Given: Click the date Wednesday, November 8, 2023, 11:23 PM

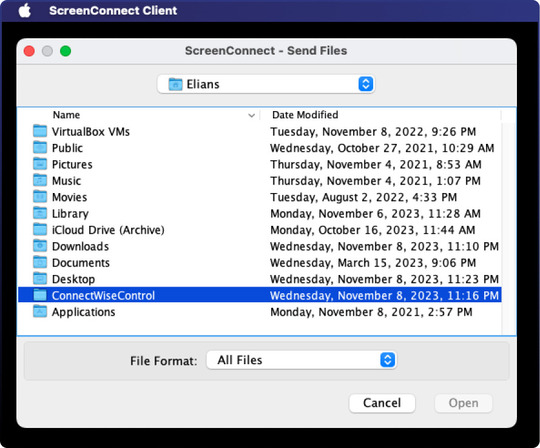Looking at the screenshot, I should click(384, 279).
